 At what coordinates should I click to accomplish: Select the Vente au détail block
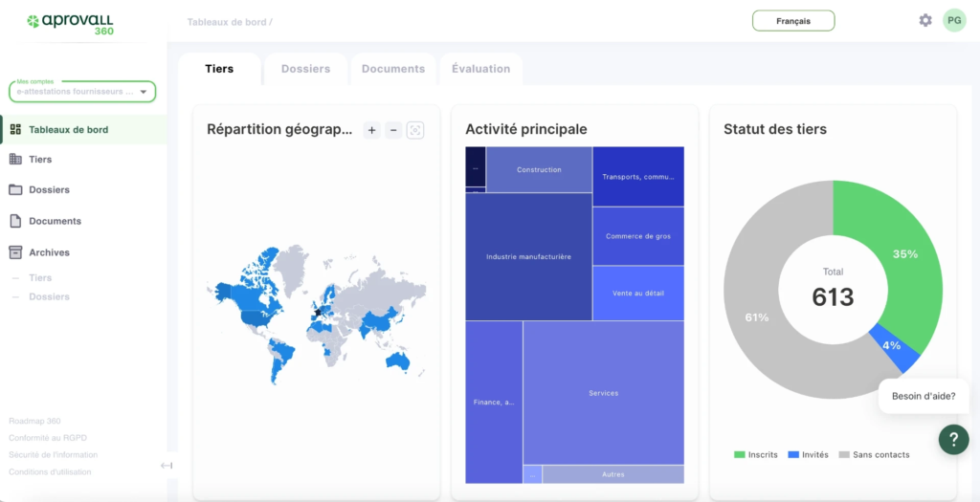[638, 293]
